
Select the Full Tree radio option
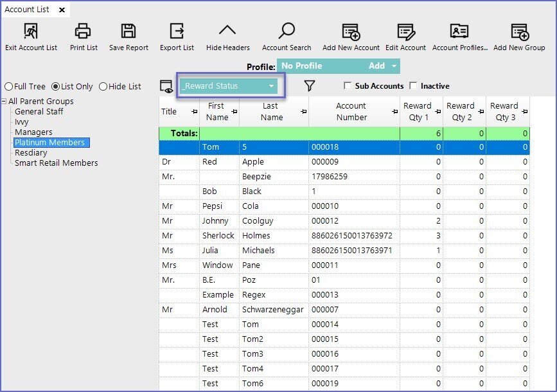coord(8,87)
